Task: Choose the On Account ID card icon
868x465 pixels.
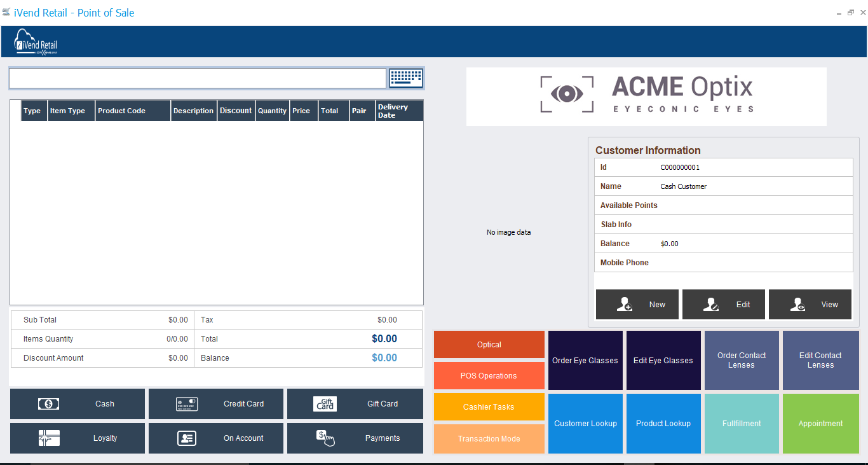Action: (x=187, y=438)
